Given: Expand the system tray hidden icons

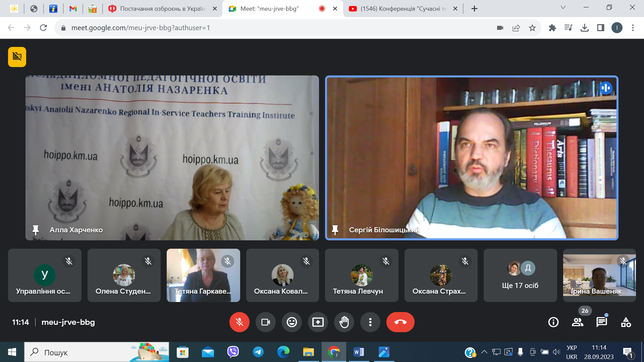Looking at the screenshot, I should click(x=484, y=352).
